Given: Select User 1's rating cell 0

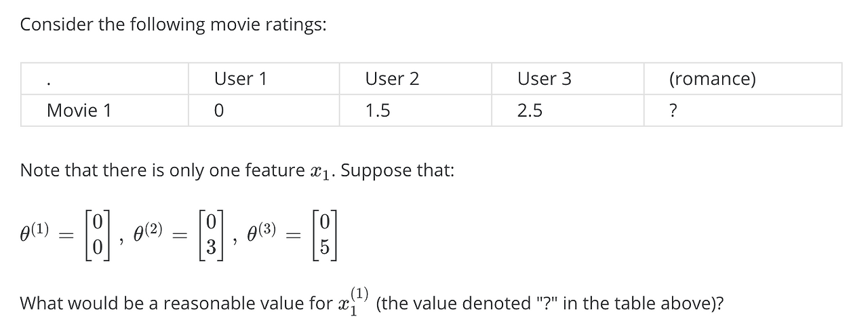Looking at the screenshot, I should [218, 111].
